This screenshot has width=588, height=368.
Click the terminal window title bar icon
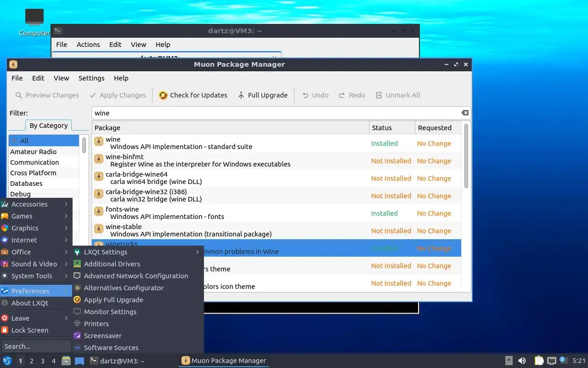pyautogui.click(x=57, y=31)
